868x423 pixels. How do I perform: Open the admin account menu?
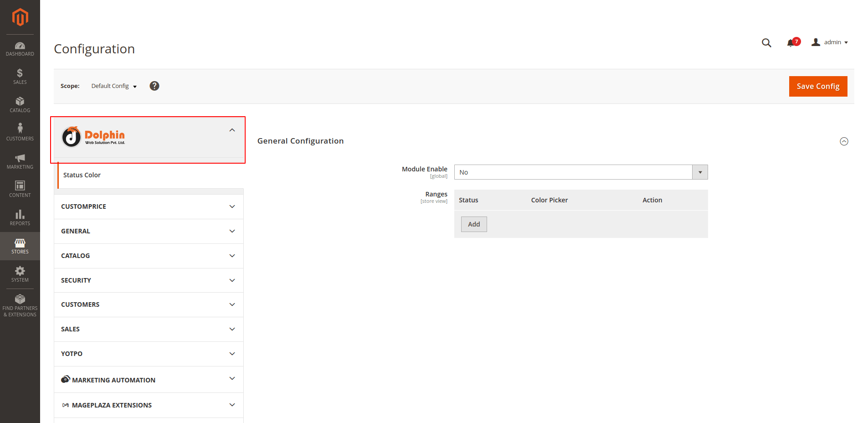(x=830, y=42)
